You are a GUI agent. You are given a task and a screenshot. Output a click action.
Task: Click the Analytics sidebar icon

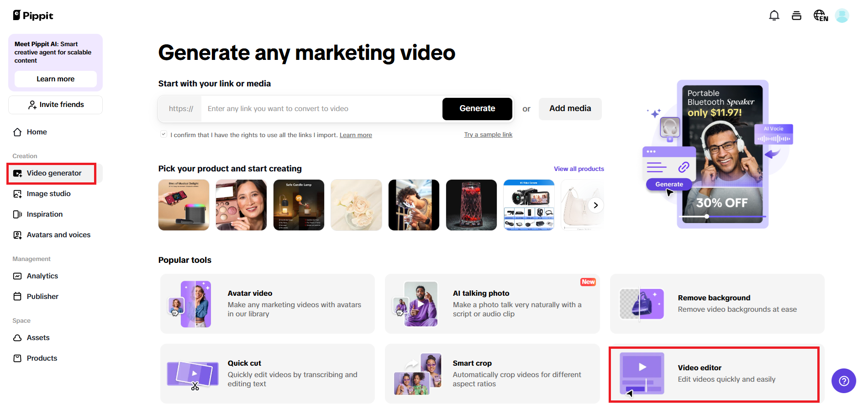tap(17, 276)
